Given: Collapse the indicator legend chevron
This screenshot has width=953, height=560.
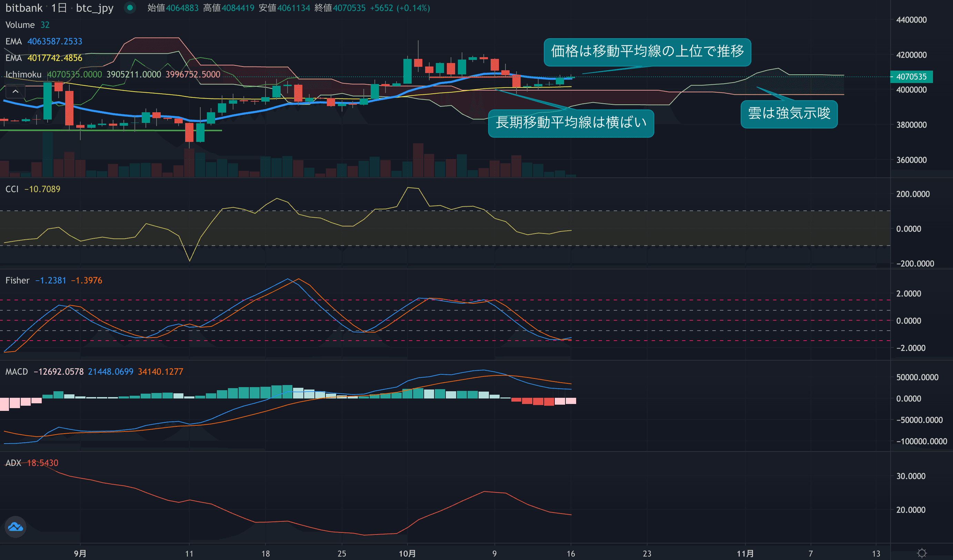Looking at the screenshot, I should pyautogui.click(x=16, y=92).
